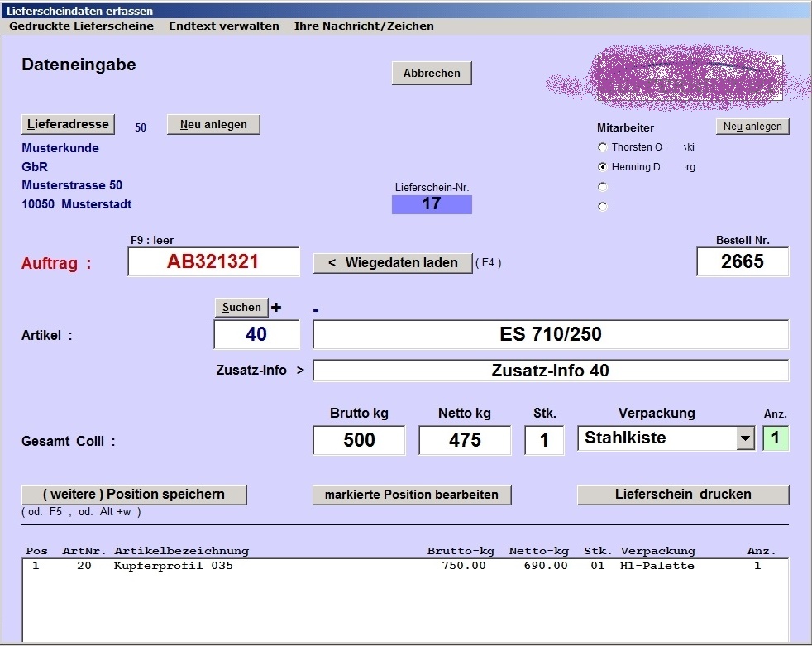Screen dimensions: 812x646
Task: Click the Abbrechen button
Action: 432,74
